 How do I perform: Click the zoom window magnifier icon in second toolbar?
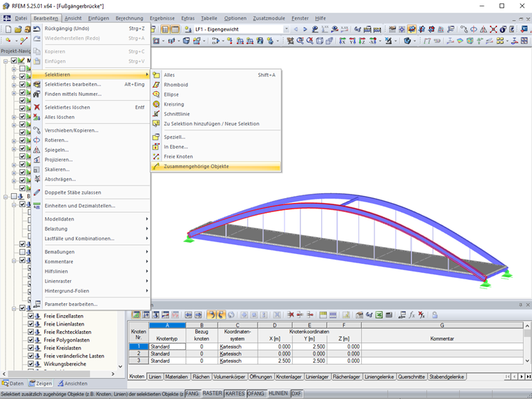coord(300,41)
